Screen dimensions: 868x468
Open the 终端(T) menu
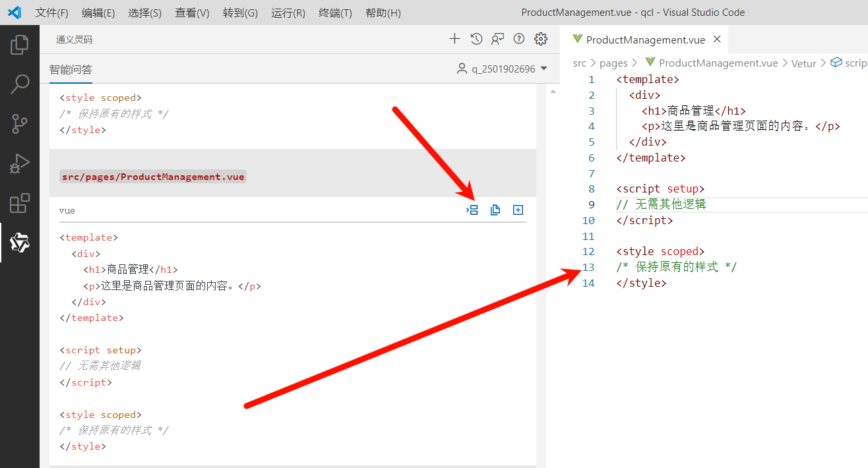[335, 13]
